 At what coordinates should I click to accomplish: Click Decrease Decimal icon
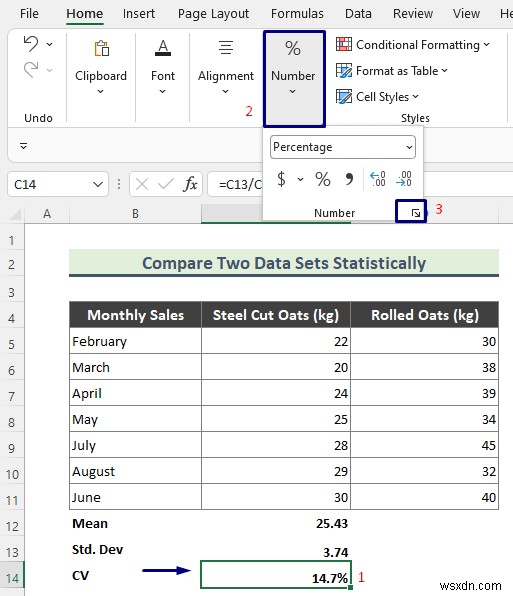click(x=404, y=179)
